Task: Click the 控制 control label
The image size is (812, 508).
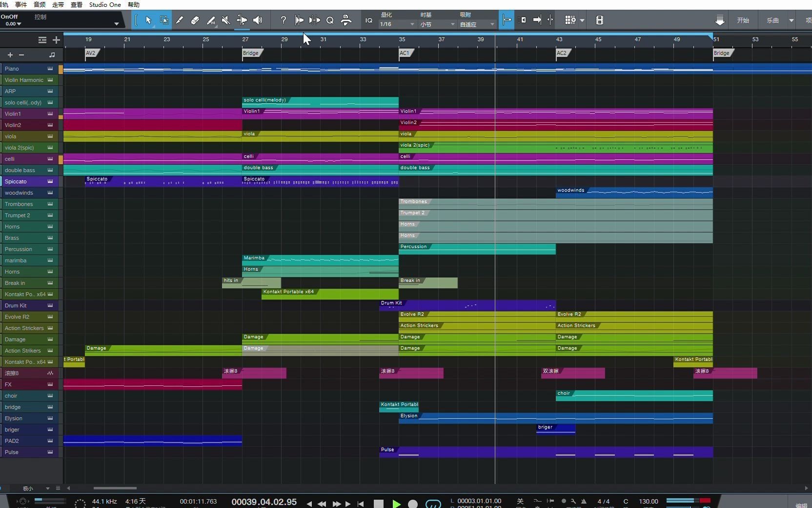Action: pos(41,17)
